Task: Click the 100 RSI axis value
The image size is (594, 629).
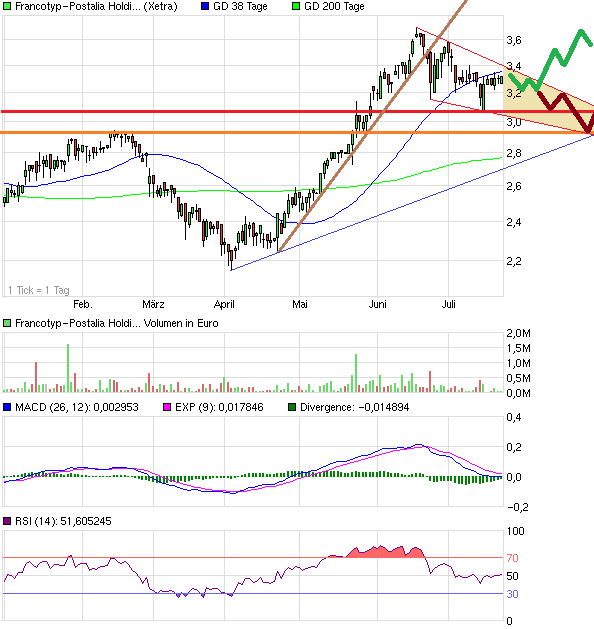Action: (515, 532)
